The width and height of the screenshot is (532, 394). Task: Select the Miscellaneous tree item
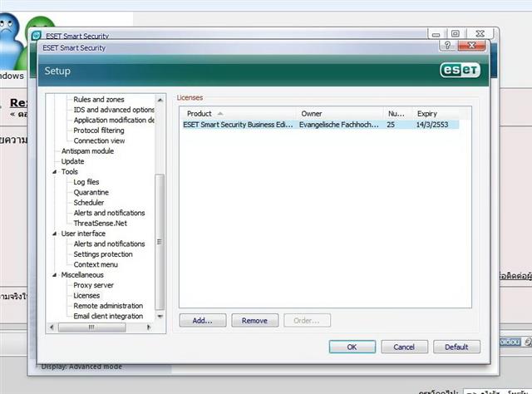point(82,275)
